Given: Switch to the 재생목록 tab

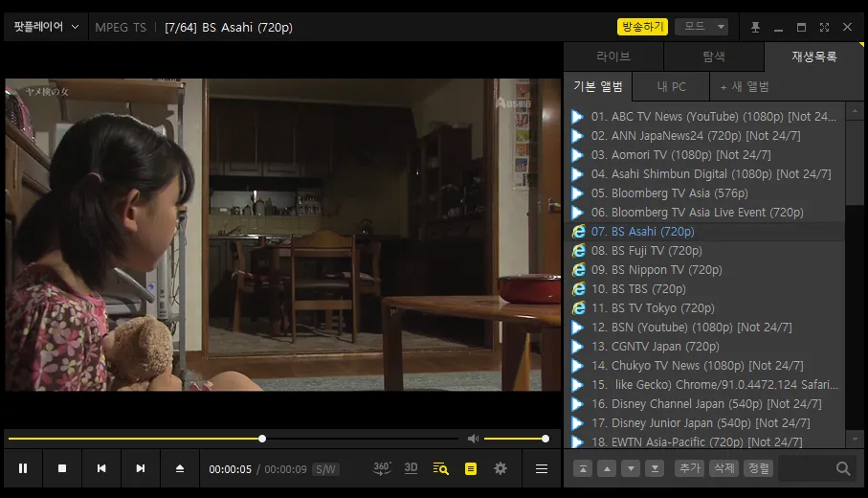Looking at the screenshot, I should 813,57.
